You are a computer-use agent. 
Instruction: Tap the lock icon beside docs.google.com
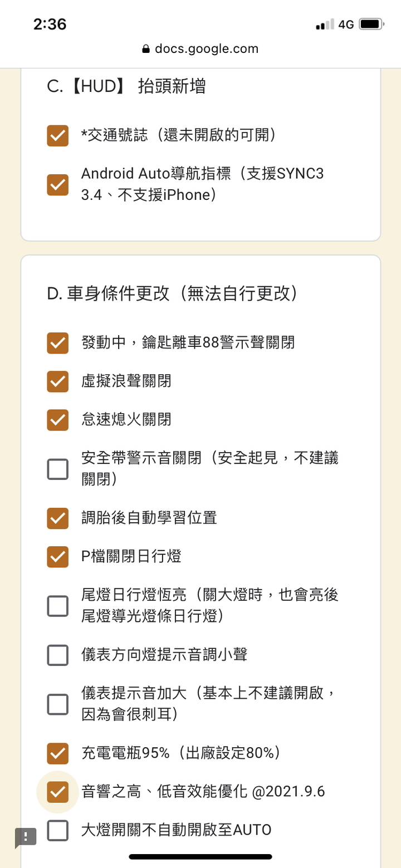146,49
